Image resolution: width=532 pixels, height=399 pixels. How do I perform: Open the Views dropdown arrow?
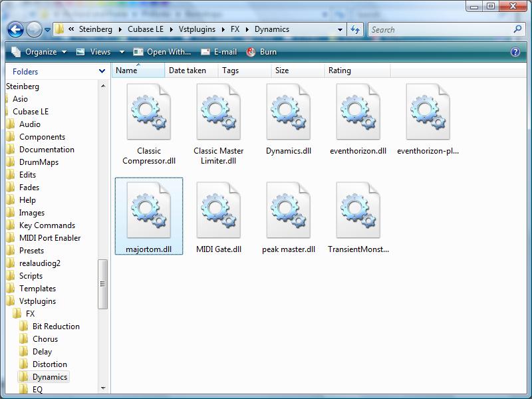tap(122, 52)
